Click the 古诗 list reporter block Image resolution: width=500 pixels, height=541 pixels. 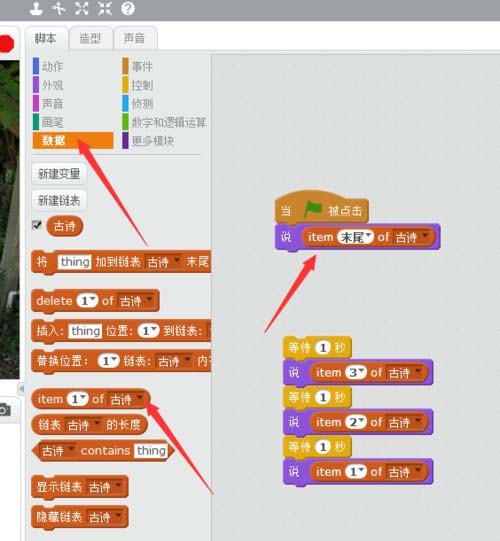[x=65, y=226]
